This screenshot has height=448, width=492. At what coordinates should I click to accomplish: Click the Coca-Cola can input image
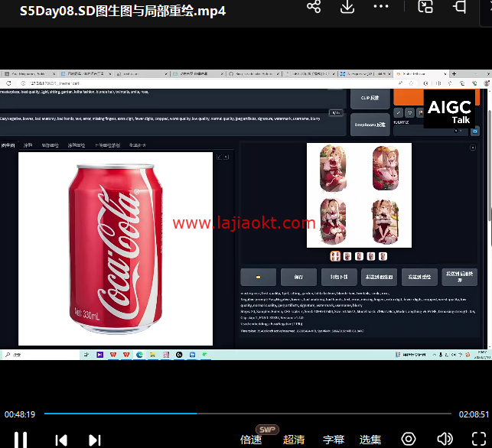116,249
